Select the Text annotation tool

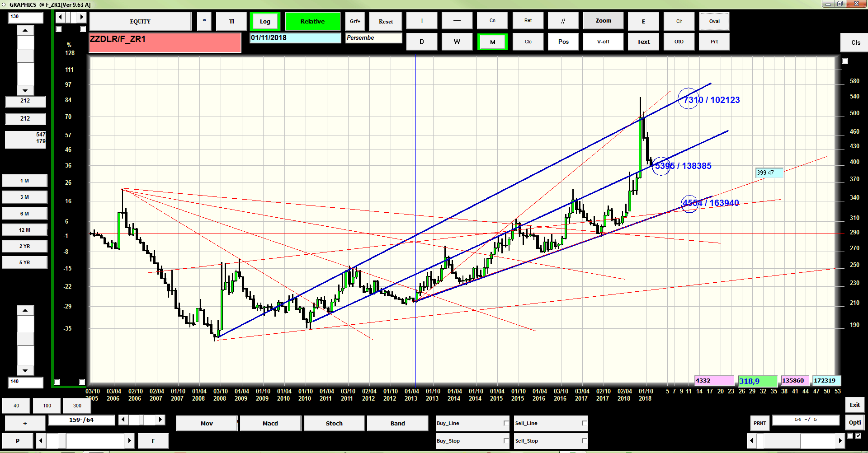(643, 42)
